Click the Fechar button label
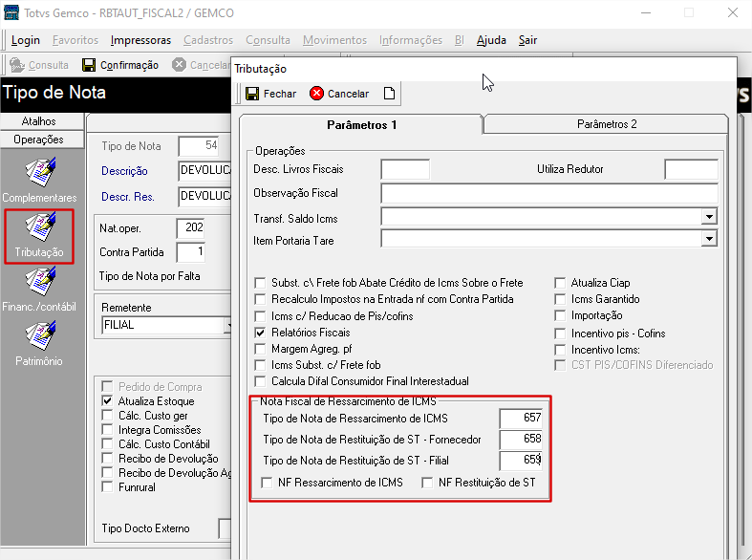The width and height of the screenshot is (752, 560). pyautogui.click(x=280, y=94)
